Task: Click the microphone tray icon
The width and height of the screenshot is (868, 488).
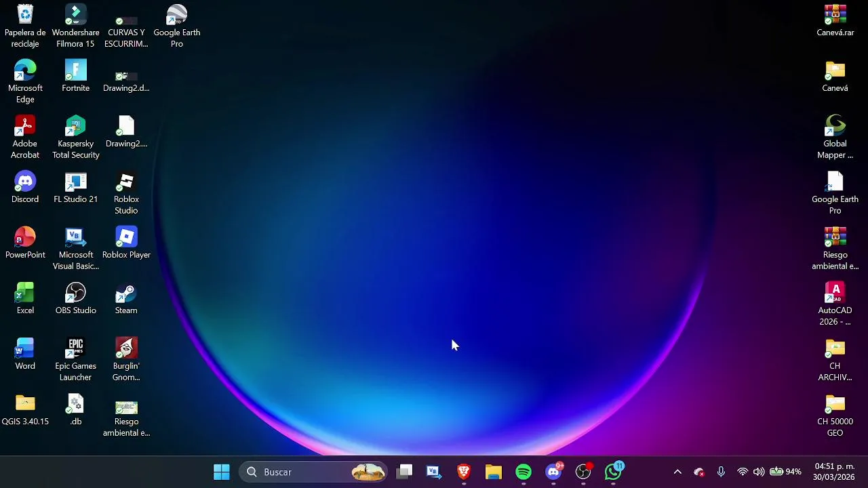Action: click(x=721, y=472)
